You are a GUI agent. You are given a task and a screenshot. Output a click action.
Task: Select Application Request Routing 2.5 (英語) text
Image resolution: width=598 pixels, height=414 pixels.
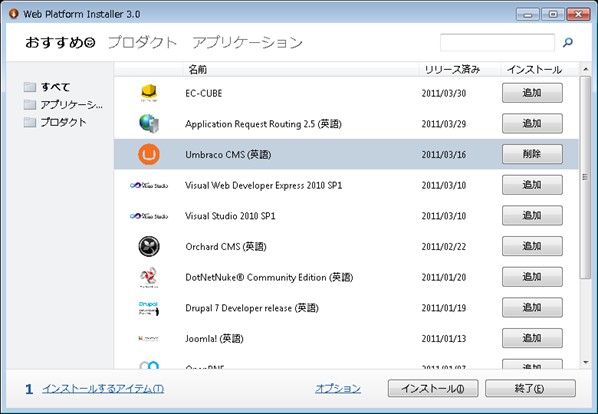(263, 124)
